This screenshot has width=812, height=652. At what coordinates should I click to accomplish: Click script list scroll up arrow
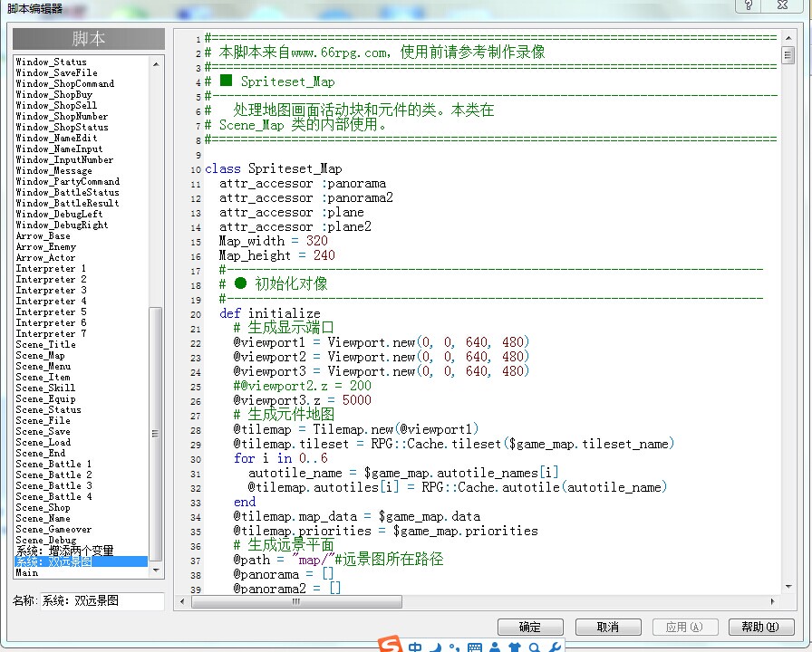pyautogui.click(x=156, y=64)
